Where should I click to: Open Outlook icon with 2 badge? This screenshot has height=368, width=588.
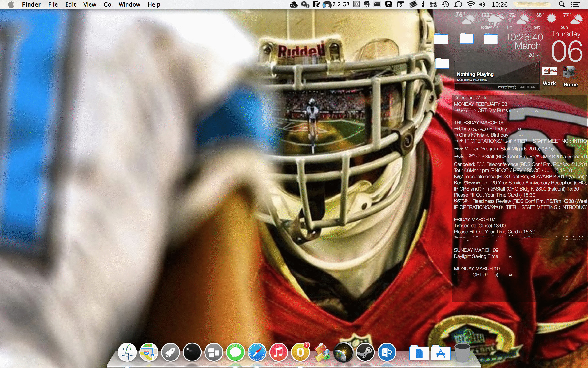(300, 352)
